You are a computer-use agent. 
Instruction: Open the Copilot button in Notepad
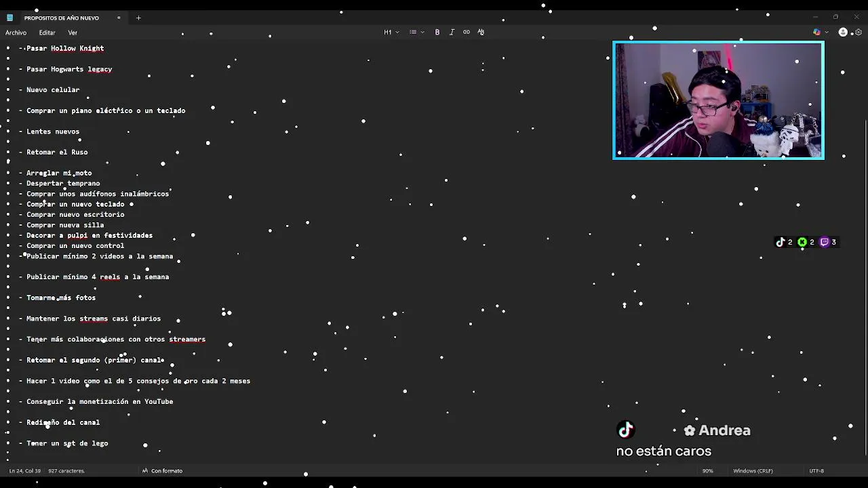point(816,32)
